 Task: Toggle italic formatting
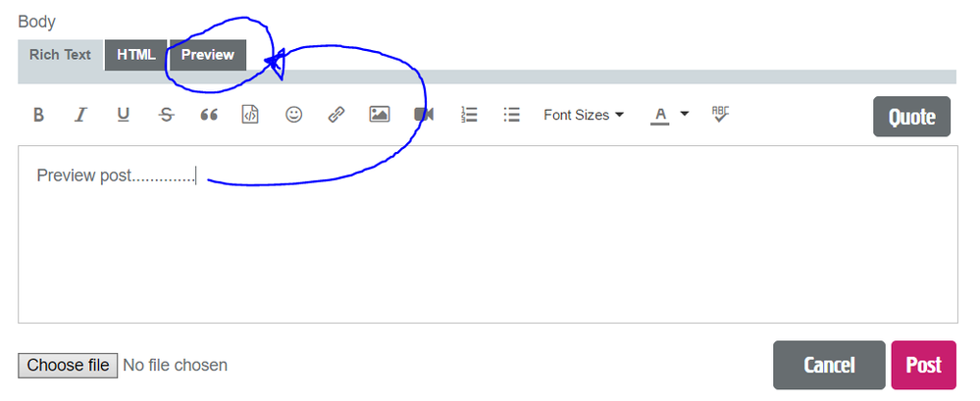[x=81, y=115]
